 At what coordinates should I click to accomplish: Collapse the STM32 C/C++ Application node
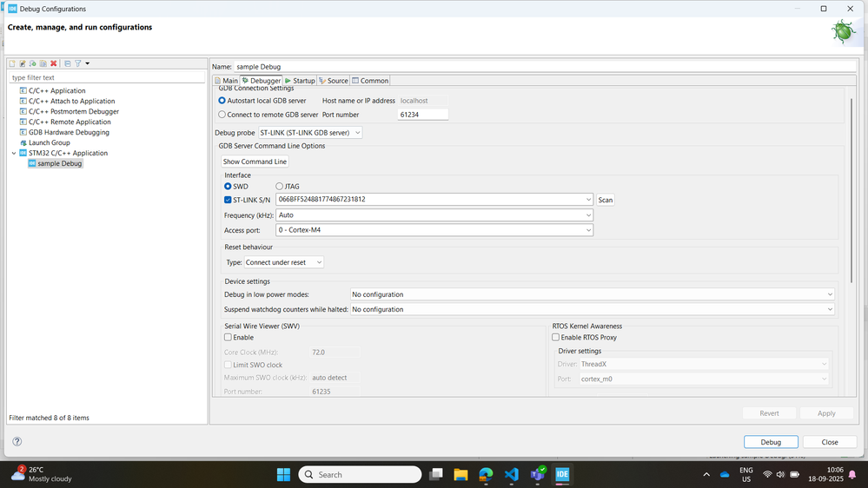(14, 154)
